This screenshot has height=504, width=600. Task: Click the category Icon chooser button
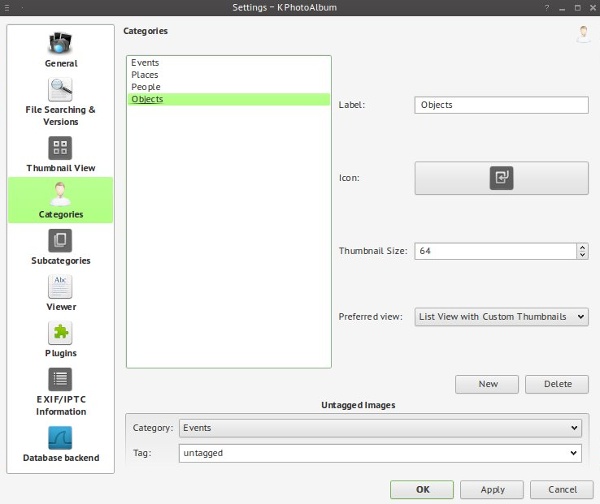501,178
